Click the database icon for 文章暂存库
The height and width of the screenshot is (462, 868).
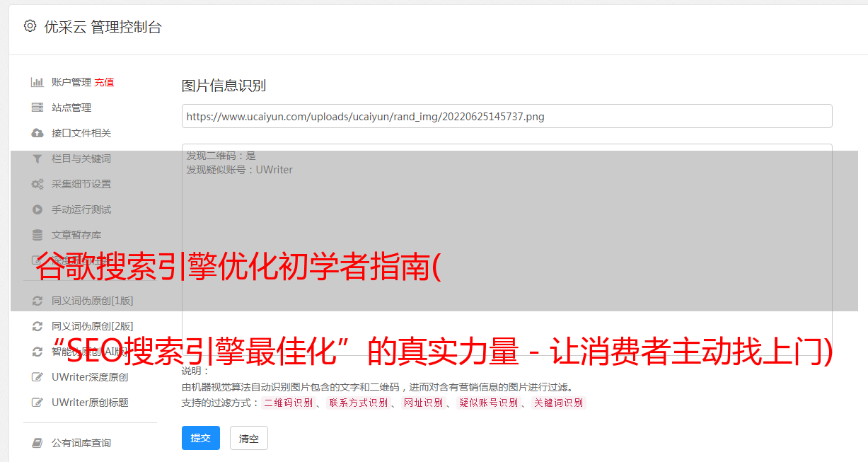click(x=37, y=235)
